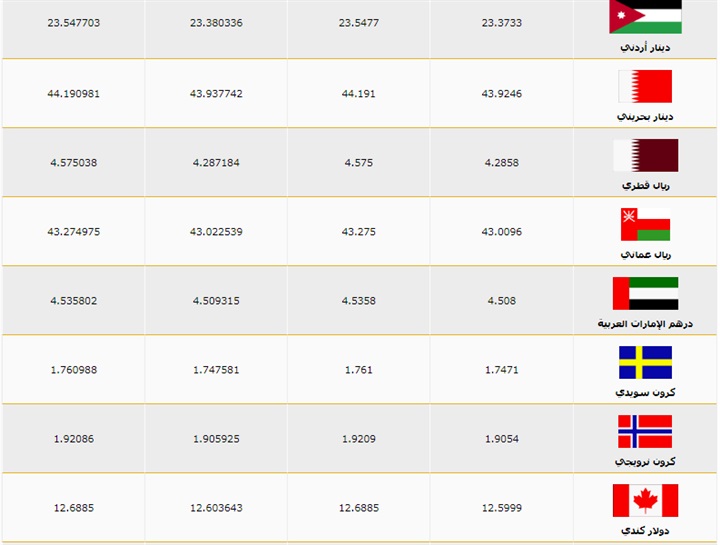Select the 4.509315 dirham value
The width and height of the screenshot is (720, 545).
(x=216, y=301)
